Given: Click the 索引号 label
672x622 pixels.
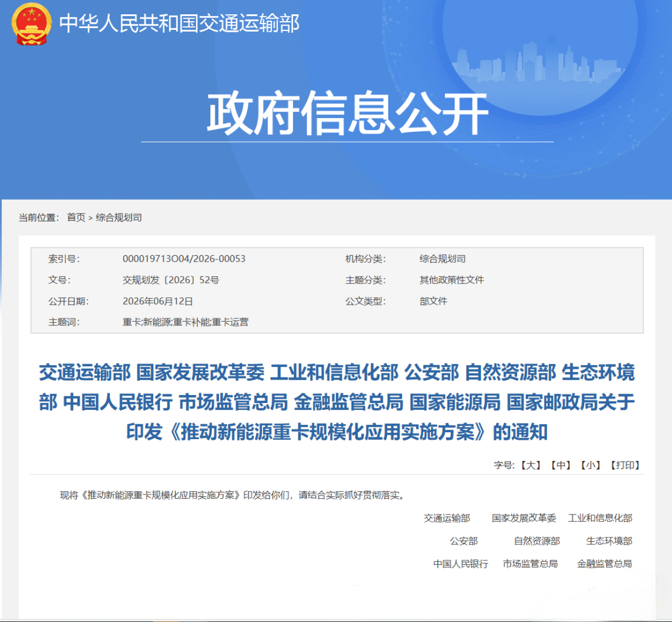Looking at the screenshot, I should pyautogui.click(x=63, y=259).
